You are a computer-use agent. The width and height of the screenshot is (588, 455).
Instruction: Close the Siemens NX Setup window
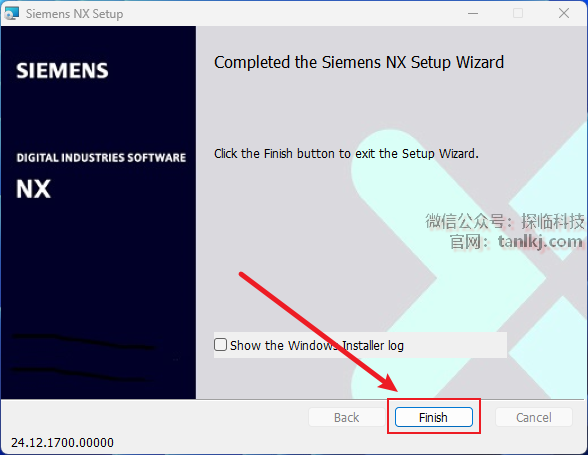tap(564, 14)
